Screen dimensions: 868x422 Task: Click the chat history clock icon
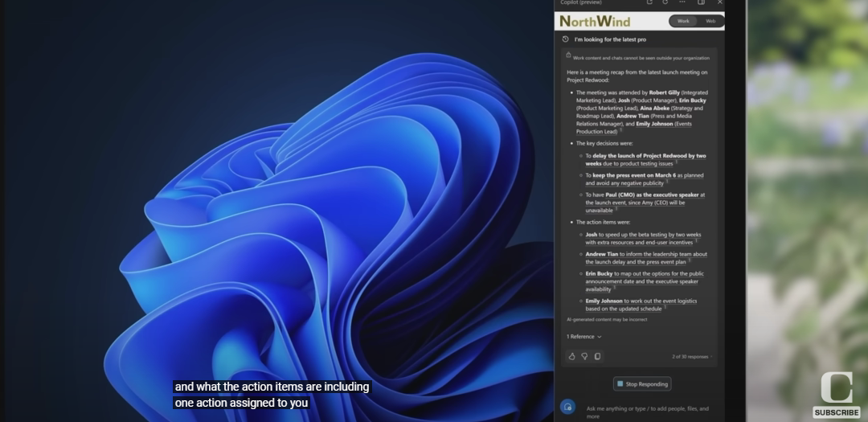565,39
